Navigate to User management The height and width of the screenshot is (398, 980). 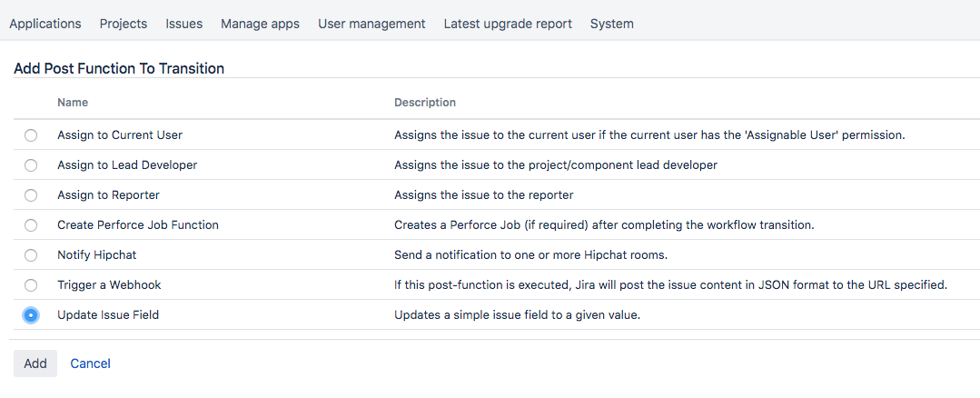[371, 24]
